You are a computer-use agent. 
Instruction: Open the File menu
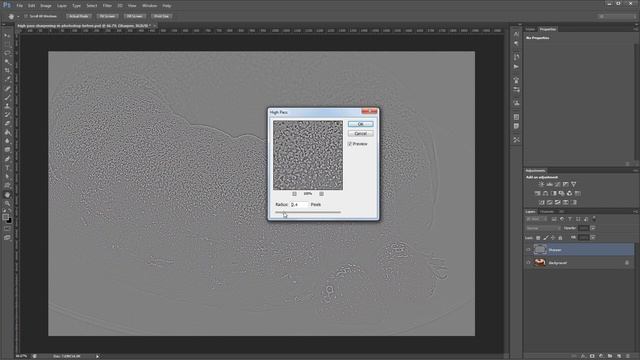pos(20,6)
